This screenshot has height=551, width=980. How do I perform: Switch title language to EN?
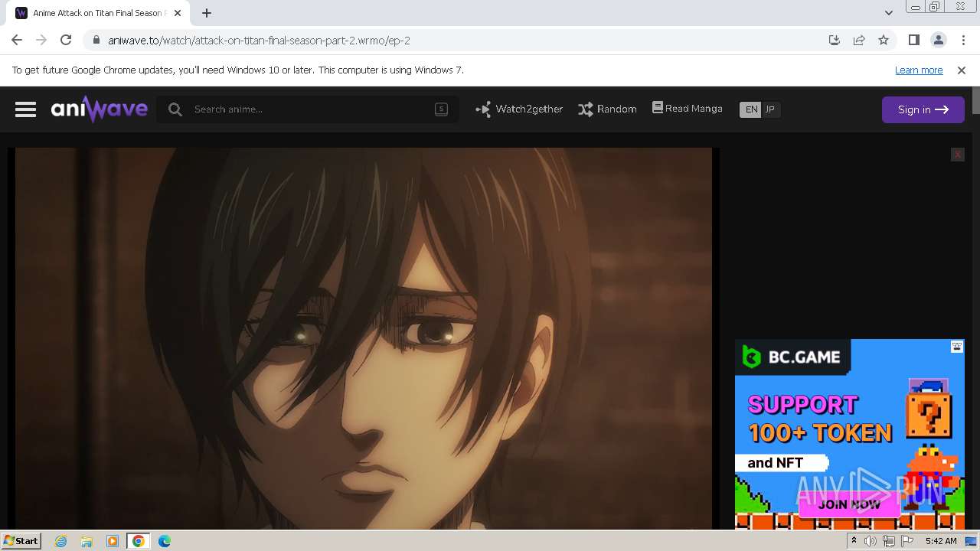coord(751,109)
